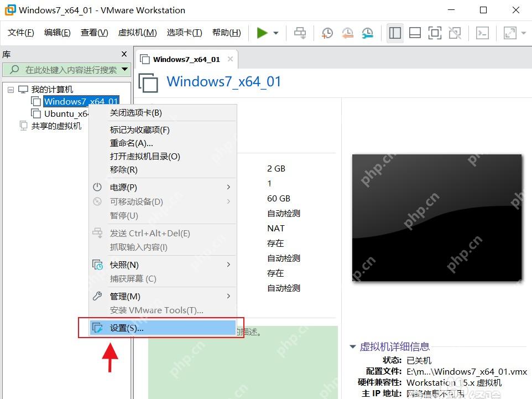Click the Unity mode toolbar icon
Screen dimensions: 532x399
(x=455, y=33)
